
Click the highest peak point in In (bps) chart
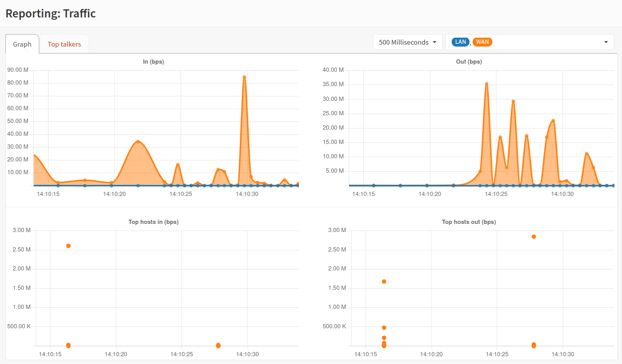[x=244, y=77]
